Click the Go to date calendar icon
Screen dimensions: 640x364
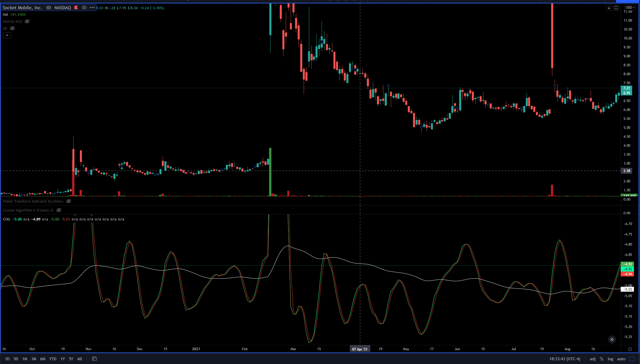pyautogui.click(x=94, y=359)
